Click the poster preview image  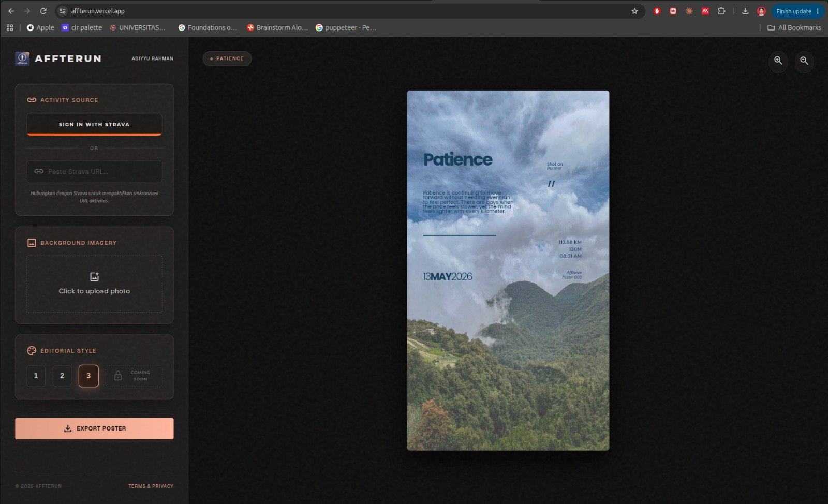508,271
